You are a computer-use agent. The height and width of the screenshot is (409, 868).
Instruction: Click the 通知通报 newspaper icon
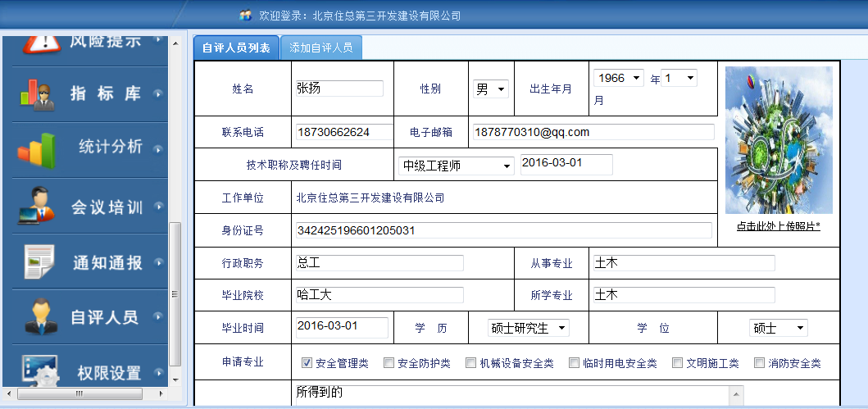tap(39, 262)
